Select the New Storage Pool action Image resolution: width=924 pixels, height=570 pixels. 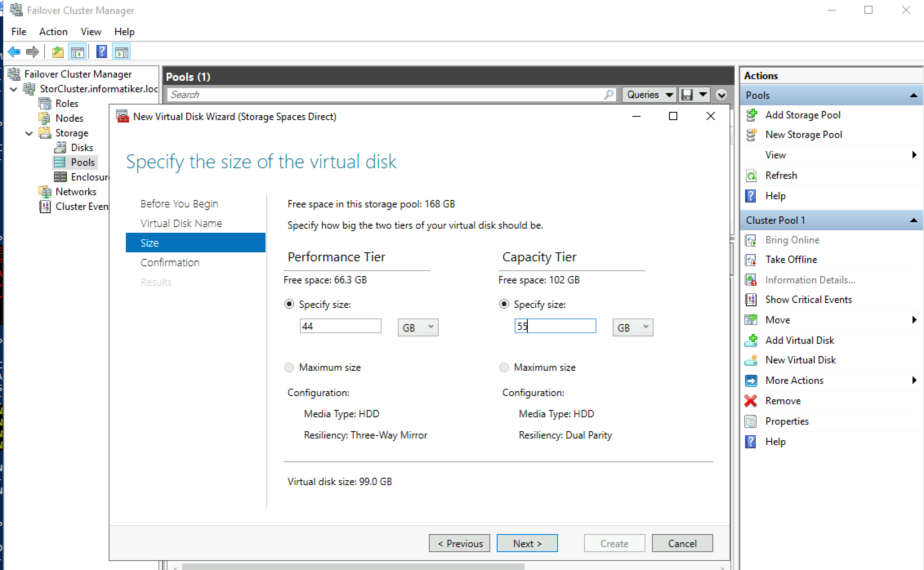click(x=803, y=134)
